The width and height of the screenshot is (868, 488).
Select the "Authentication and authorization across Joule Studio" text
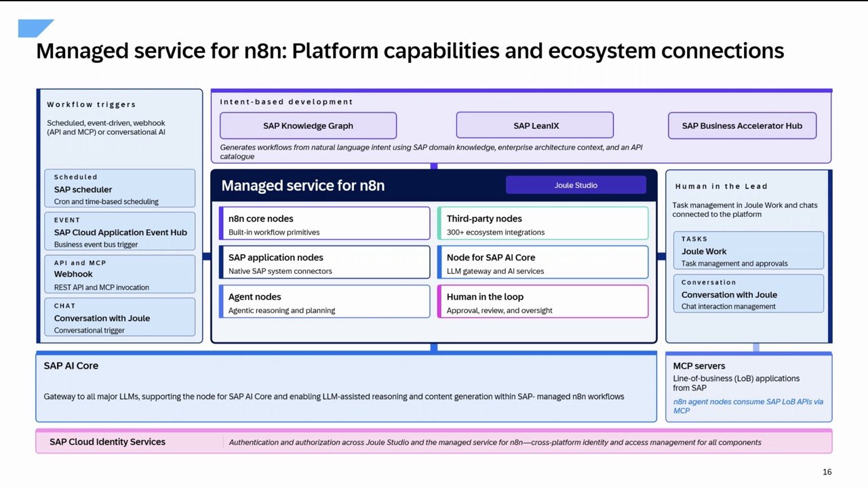tap(495, 443)
